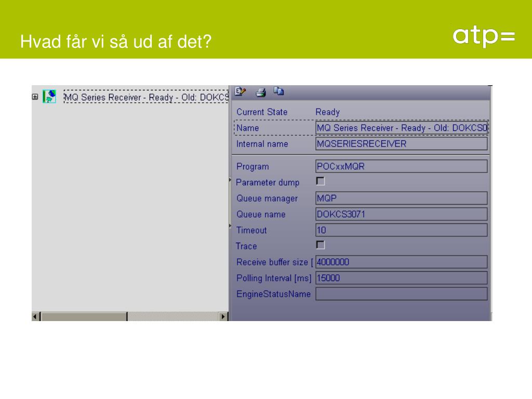
Task: Click the Current State label
Action: tap(262, 112)
